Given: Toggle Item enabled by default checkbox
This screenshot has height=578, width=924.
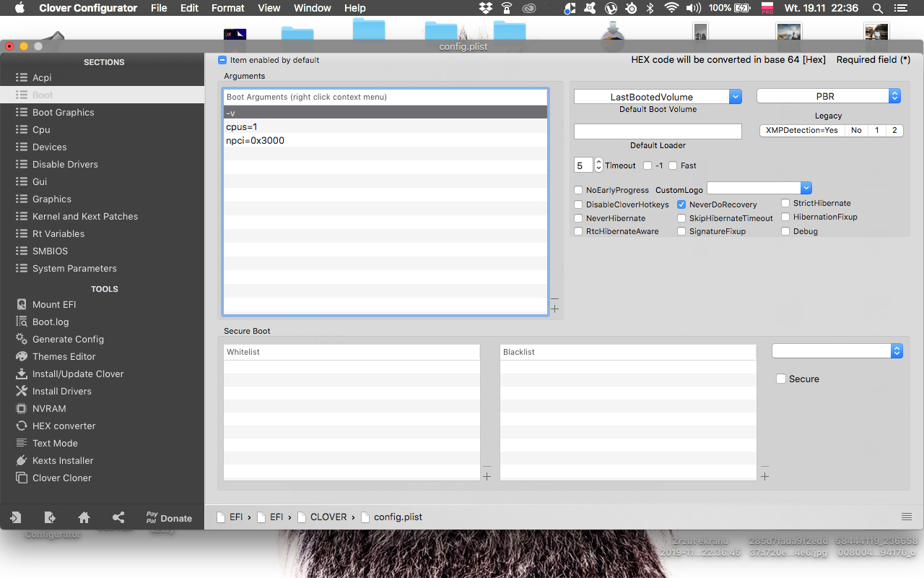Looking at the screenshot, I should coord(222,60).
